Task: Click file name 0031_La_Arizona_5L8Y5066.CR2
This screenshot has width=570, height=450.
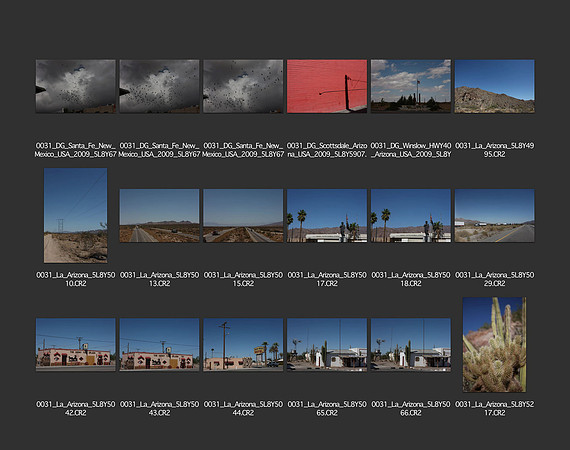Action: pos(411,409)
